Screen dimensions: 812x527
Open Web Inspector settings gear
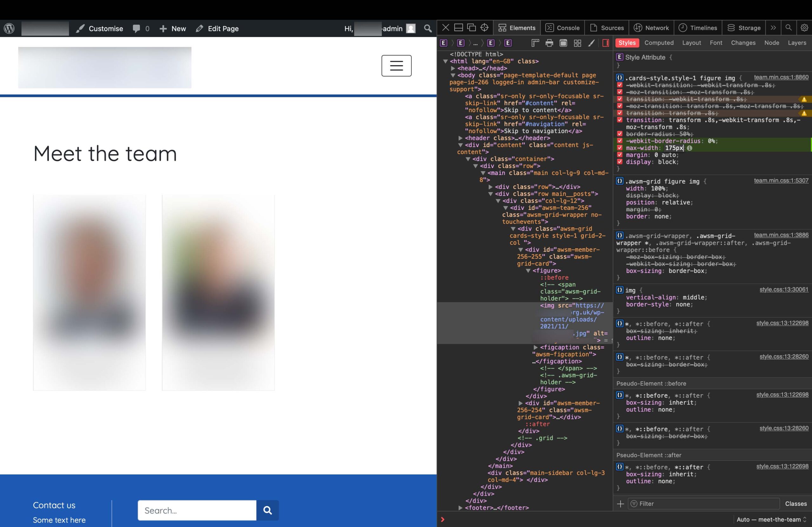804,28
